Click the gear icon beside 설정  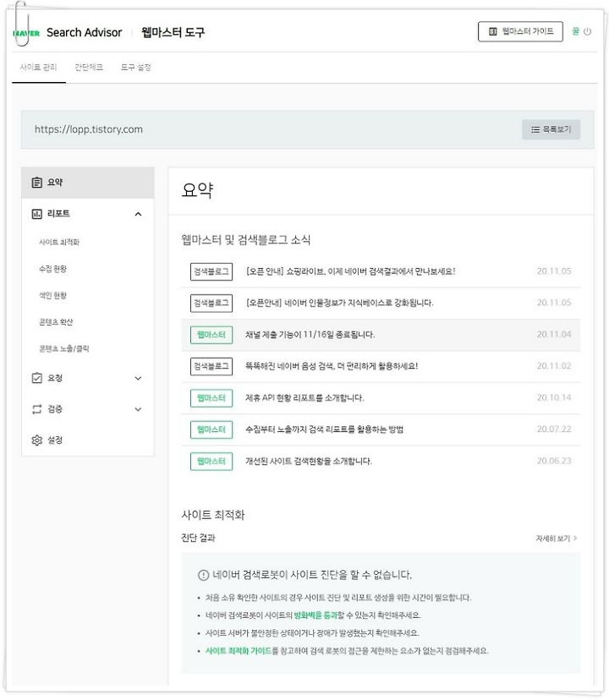click(x=36, y=440)
